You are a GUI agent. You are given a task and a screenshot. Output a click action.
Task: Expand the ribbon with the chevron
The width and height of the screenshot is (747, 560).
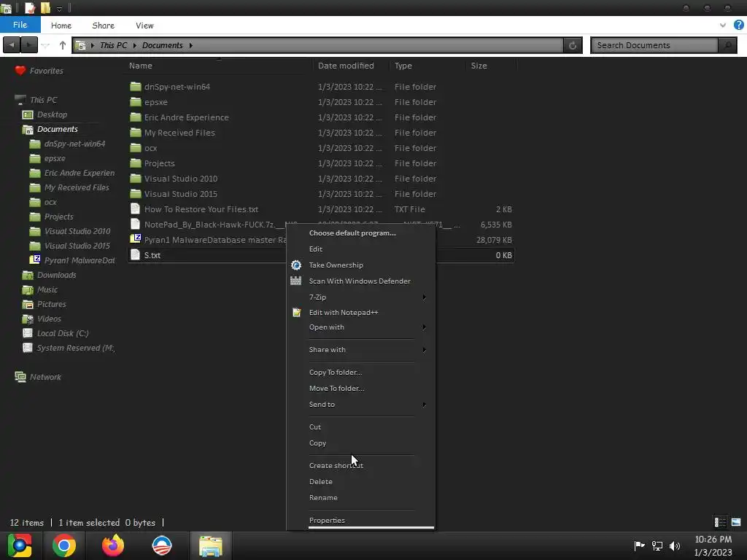pos(723,26)
